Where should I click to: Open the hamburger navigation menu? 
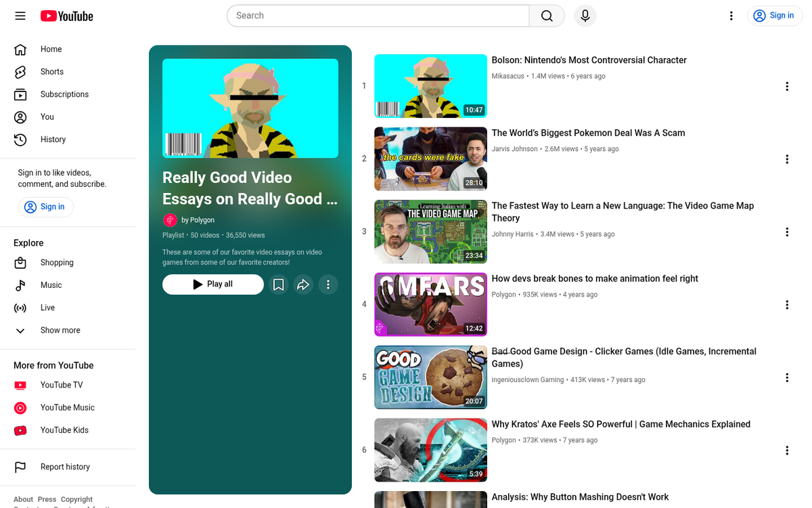[20, 16]
